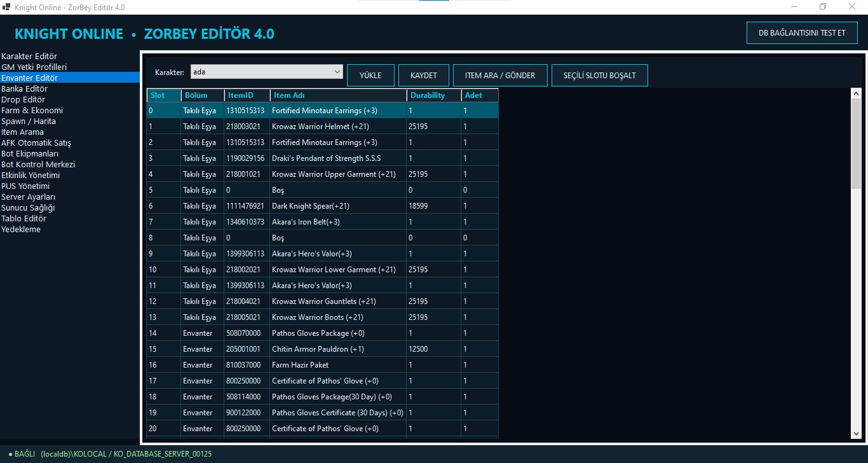Viewport: 868px width, 463px height.
Task: Click ItemID cell 218003021
Action: pyautogui.click(x=247, y=127)
